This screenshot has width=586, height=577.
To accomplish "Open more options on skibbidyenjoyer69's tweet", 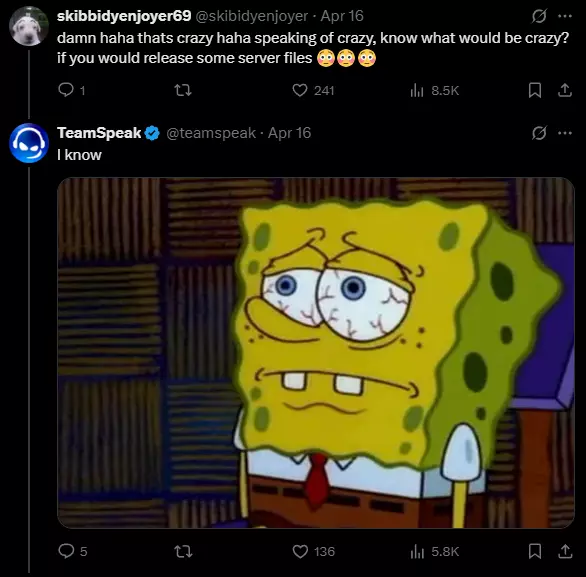I will point(565,16).
